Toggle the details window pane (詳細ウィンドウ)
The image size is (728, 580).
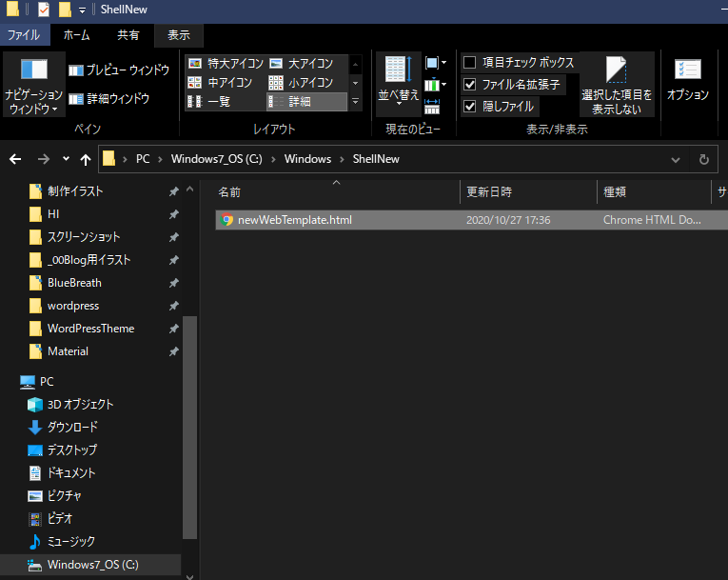[109, 98]
